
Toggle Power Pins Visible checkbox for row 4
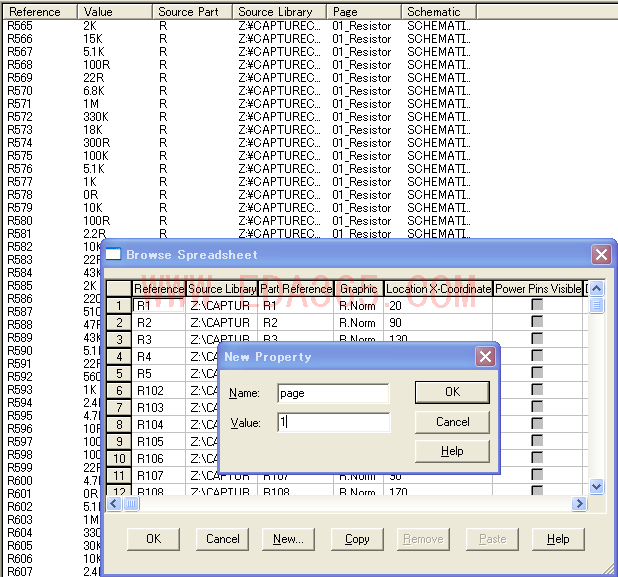pos(537,356)
